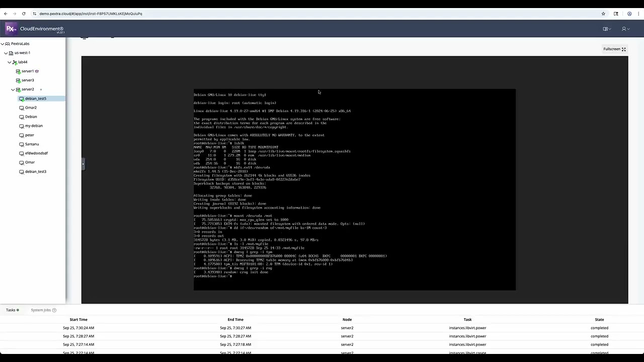The height and width of the screenshot is (362, 644).
Task: Bookmark this page with the star icon
Action: click(603, 14)
